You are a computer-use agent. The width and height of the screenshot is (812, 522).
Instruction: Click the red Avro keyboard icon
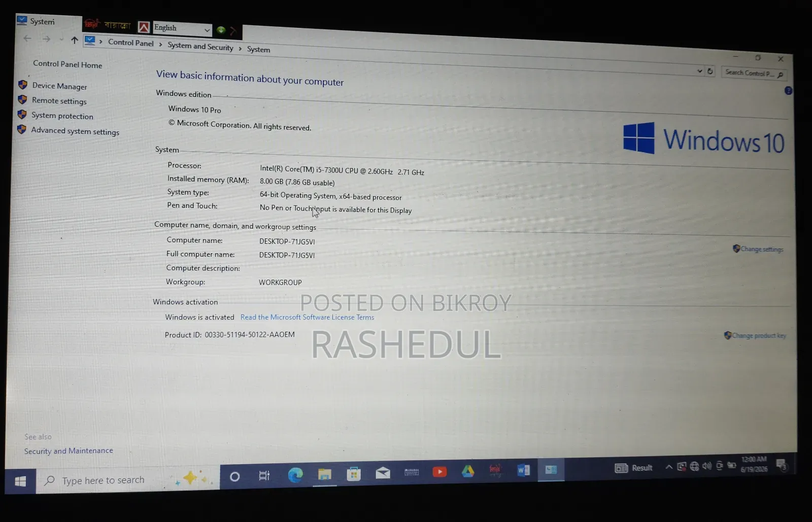144,27
